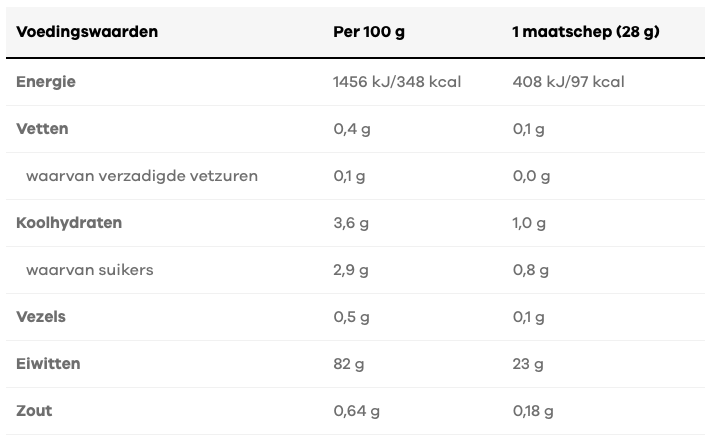The height and width of the screenshot is (445, 713).
Task: Select the Energie row label
Action: click(46, 82)
